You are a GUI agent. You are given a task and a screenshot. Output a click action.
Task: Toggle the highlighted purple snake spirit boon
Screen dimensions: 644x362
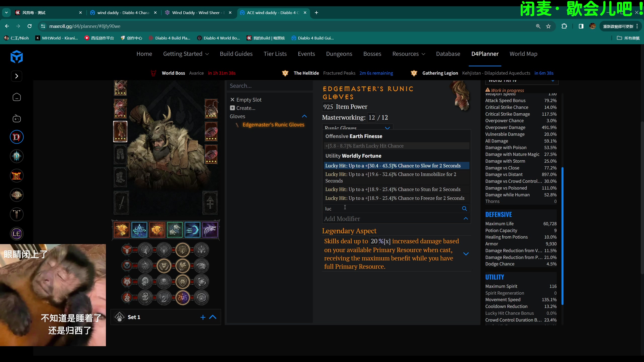183,298
